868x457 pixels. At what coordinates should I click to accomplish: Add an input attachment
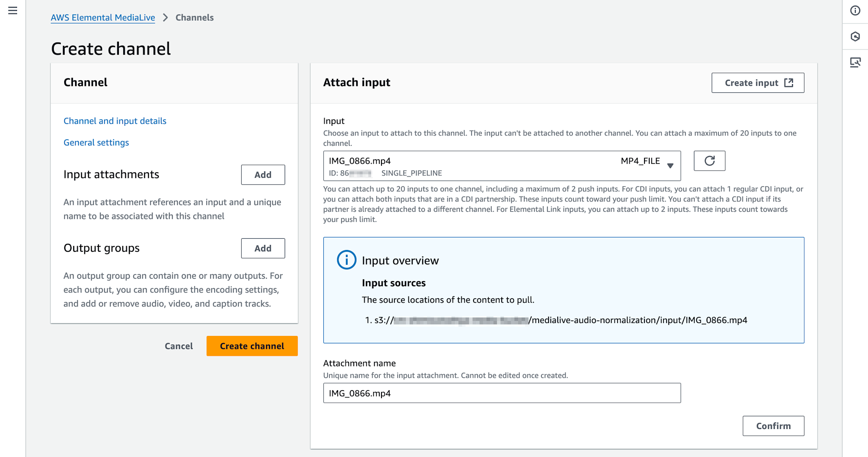coord(263,174)
